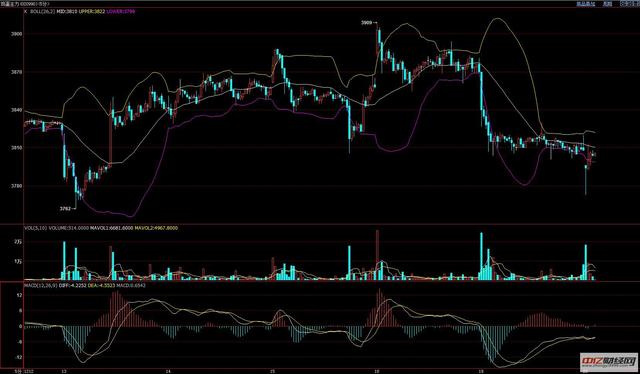
Task: Click the 3909 high price marker
Action: tap(367, 23)
